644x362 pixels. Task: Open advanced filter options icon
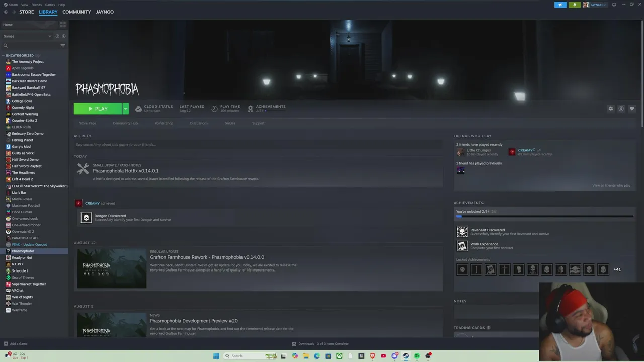[63, 46]
